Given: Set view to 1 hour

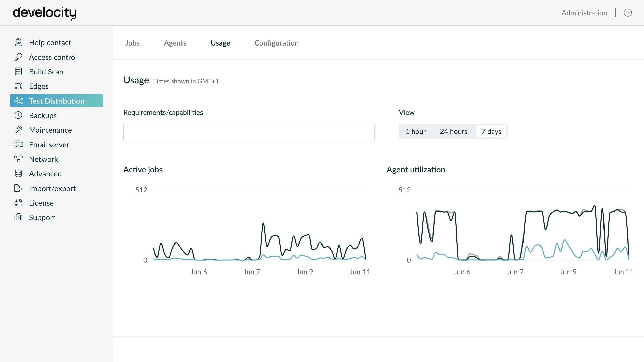Looking at the screenshot, I should click(416, 131).
